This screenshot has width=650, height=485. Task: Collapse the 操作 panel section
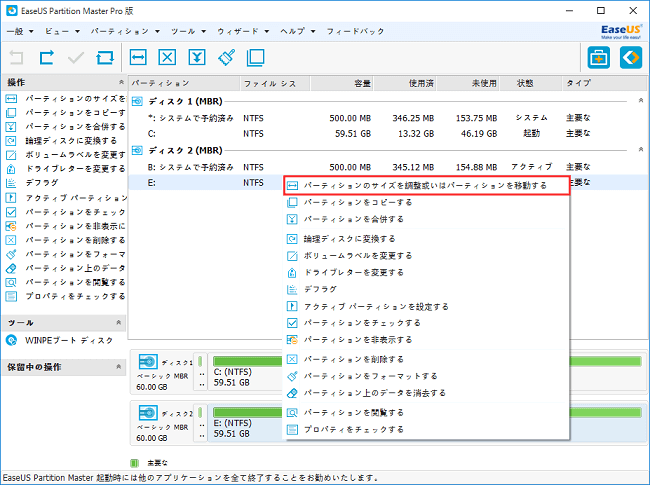click(121, 82)
